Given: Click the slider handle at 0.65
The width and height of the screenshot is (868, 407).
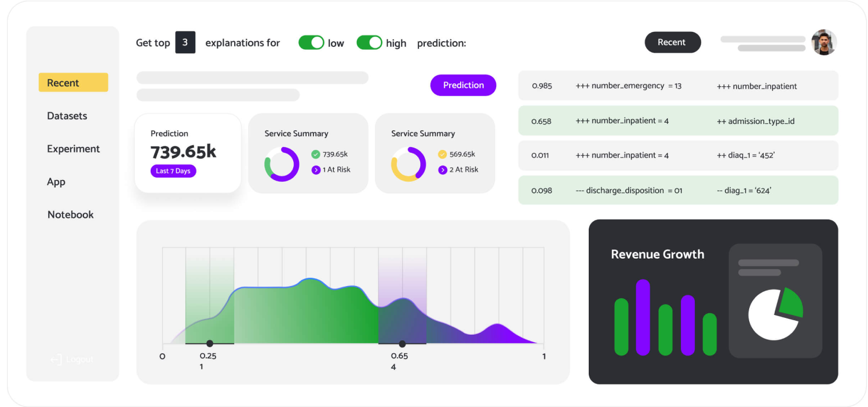Looking at the screenshot, I should [402, 344].
